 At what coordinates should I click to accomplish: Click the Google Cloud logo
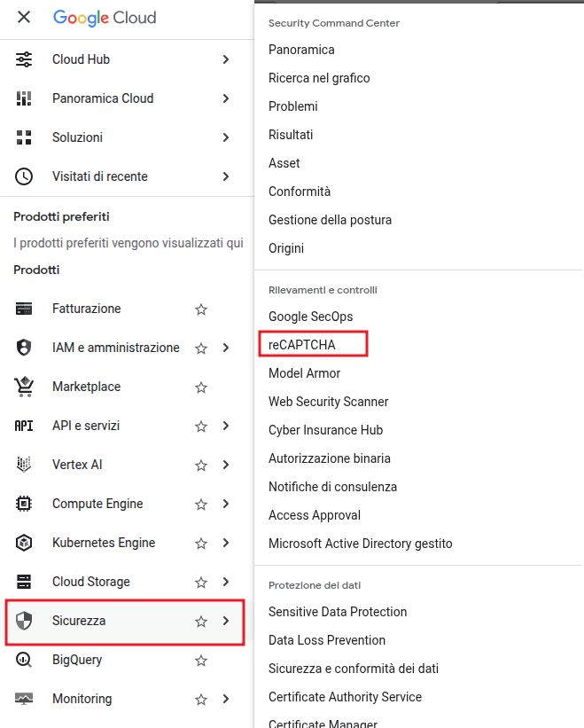(x=105, y=18)
